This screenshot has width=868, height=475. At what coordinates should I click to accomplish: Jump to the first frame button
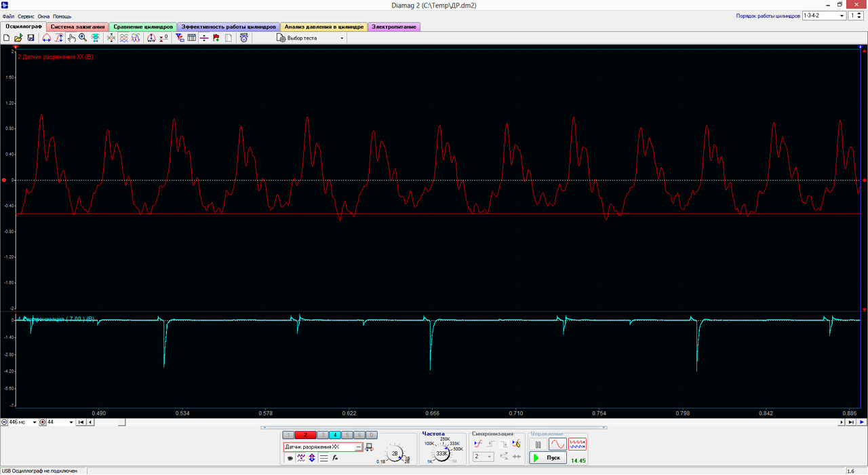click(81, 422)
